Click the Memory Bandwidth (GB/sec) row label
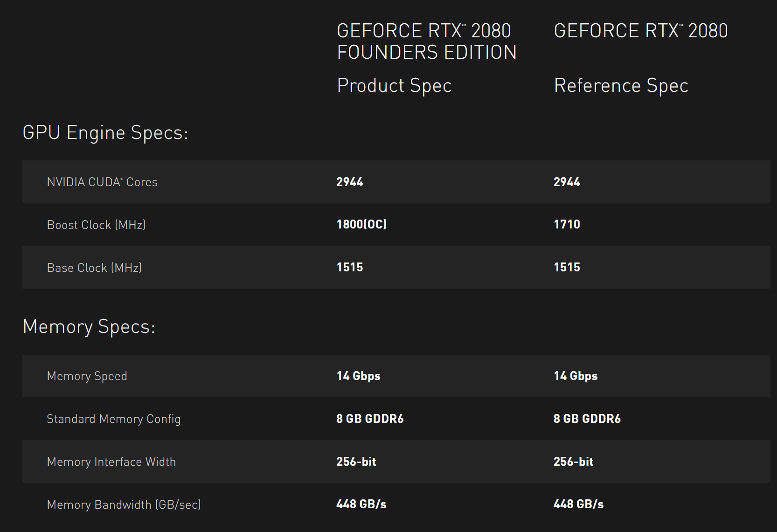Screen dimensions: 777x532 (124, 504)
